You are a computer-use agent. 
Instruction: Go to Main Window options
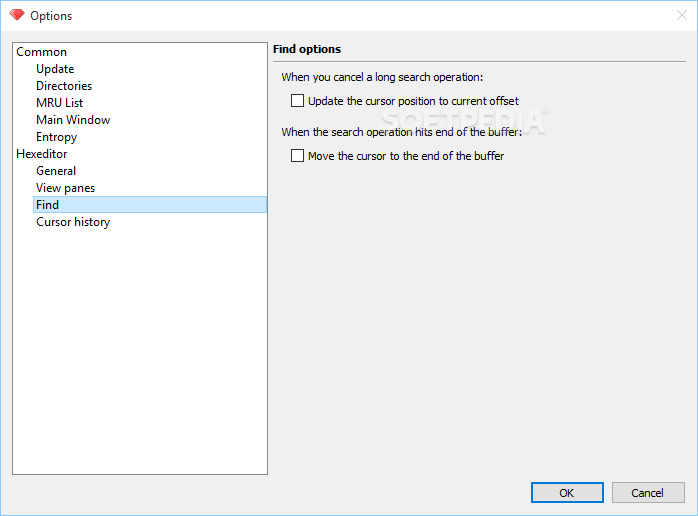tap(73, 120)
